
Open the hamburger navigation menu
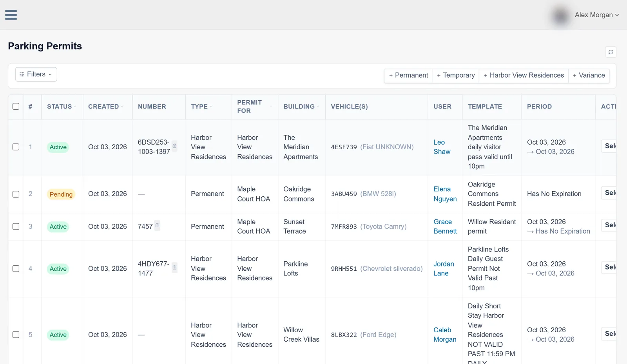(x=11, y=15)
